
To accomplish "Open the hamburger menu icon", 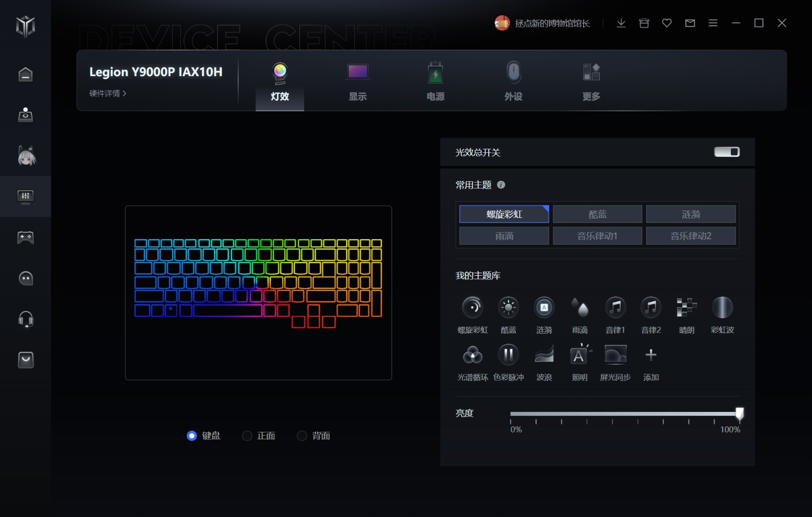I will (713, 23).
